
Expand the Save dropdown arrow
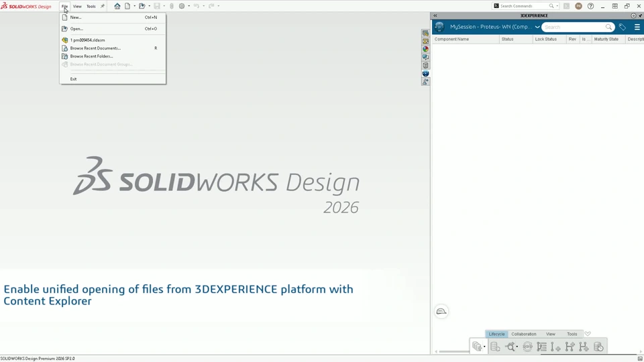[x=164, y=6]
